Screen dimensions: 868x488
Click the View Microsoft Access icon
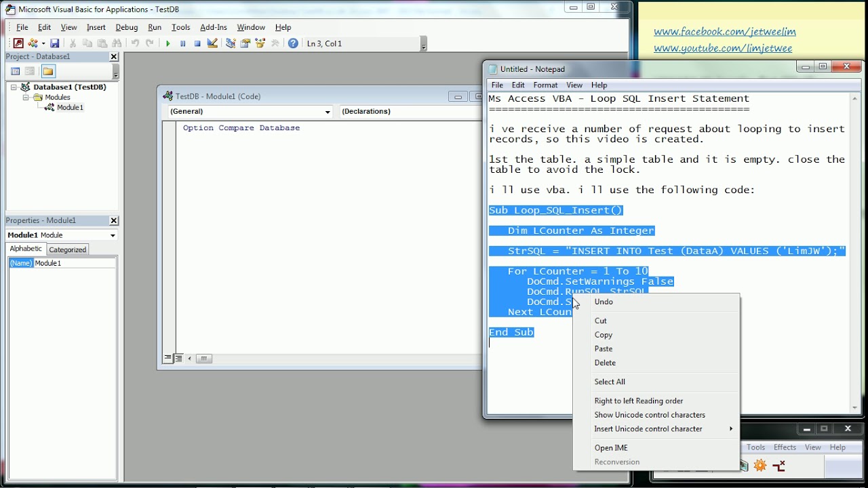pos(18,43)
